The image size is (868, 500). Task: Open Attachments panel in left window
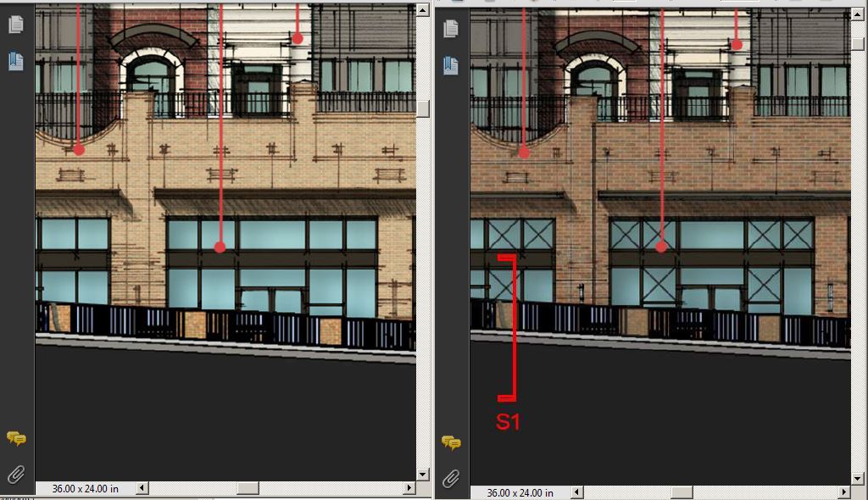[16, 474]
